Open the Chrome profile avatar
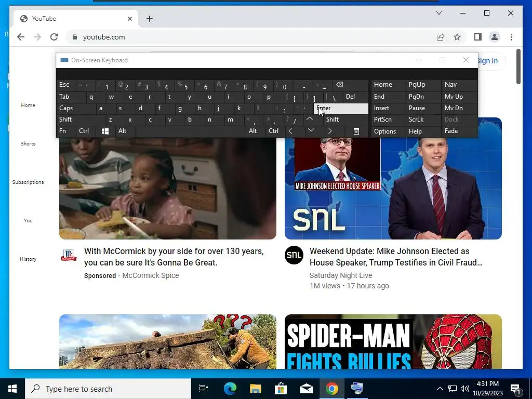The width and height of the screenshot is (532, 399). point(495,37)
